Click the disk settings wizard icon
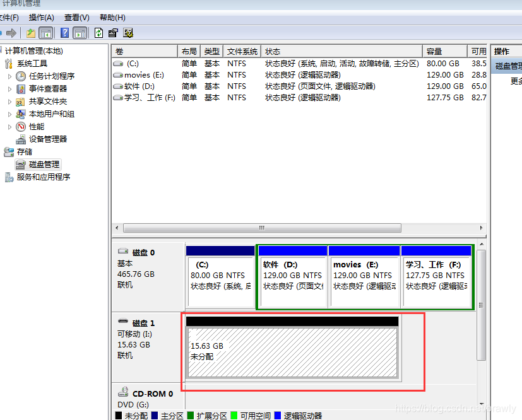 point(128,33)
